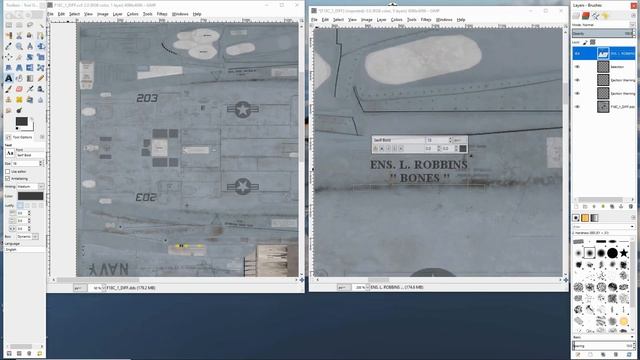Set left text justification
Screen dimensions: 640x360
tap(20, 206)
